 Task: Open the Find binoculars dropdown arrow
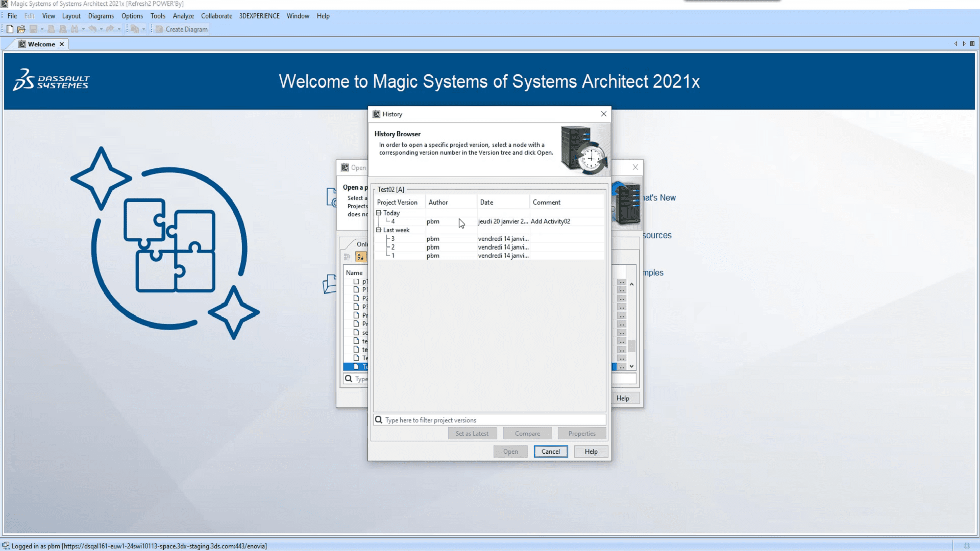tap(83, 29)
